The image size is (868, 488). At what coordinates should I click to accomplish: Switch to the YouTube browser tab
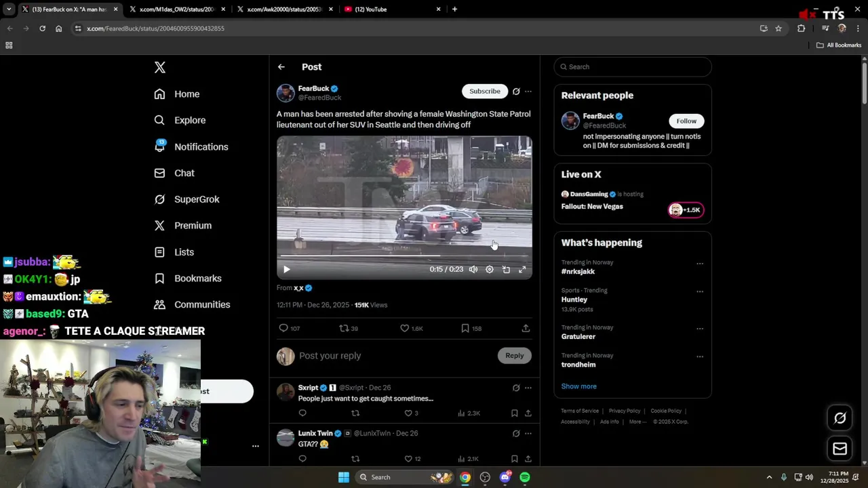(x=393, y=9)
